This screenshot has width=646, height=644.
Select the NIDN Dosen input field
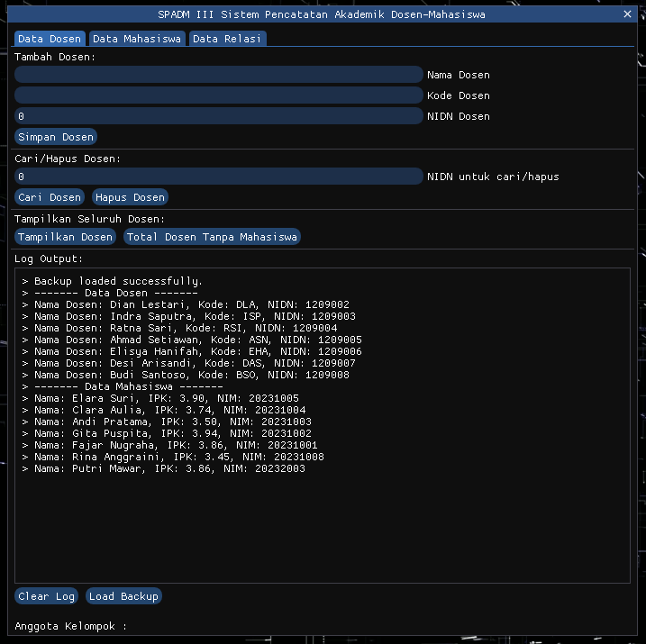219,116
